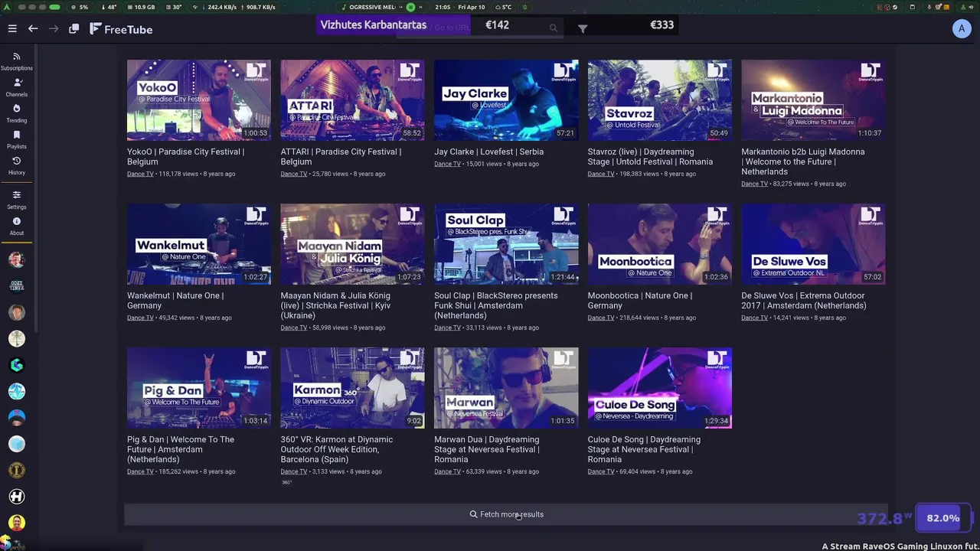This screenshot has width=980, height=551.
Task: Open Settings in the sidebar
Action: [x=17, y=200]
